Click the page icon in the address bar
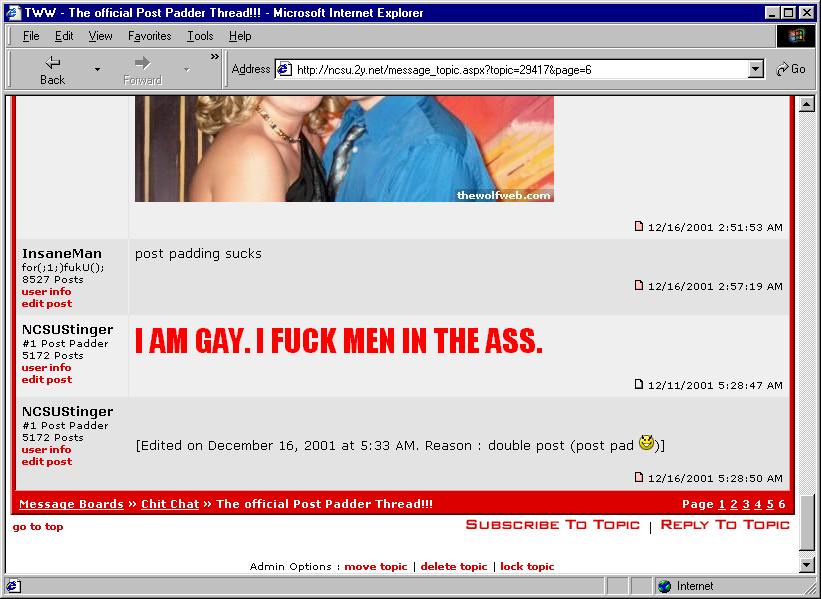The height and width of the screenshot is (599, 821). [x=284, y=69]
